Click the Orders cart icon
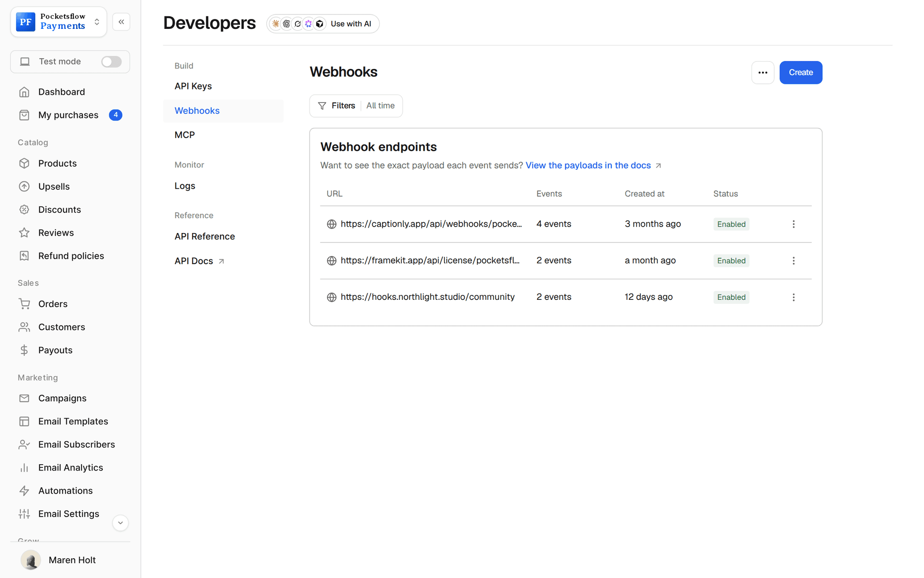The image size is (924, 578). tap(24, 304)
